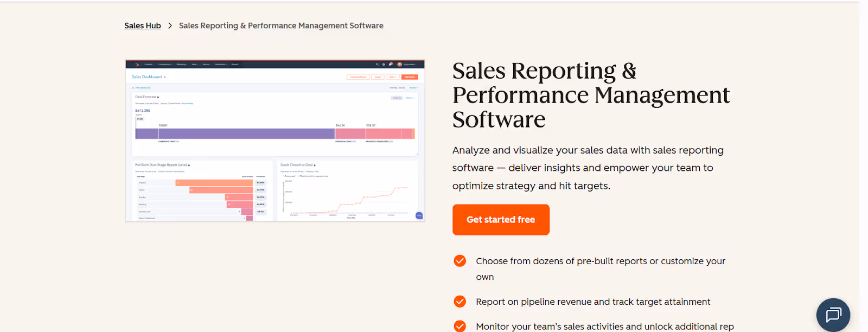
Task: Click the check icon beside pipeline revenue
Action: click(x=459, y=302)
